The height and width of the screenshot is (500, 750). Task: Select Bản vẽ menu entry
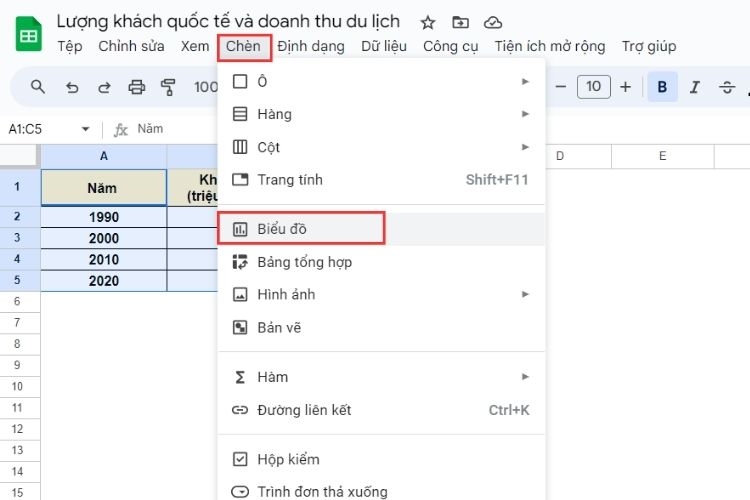pos(381,327)
